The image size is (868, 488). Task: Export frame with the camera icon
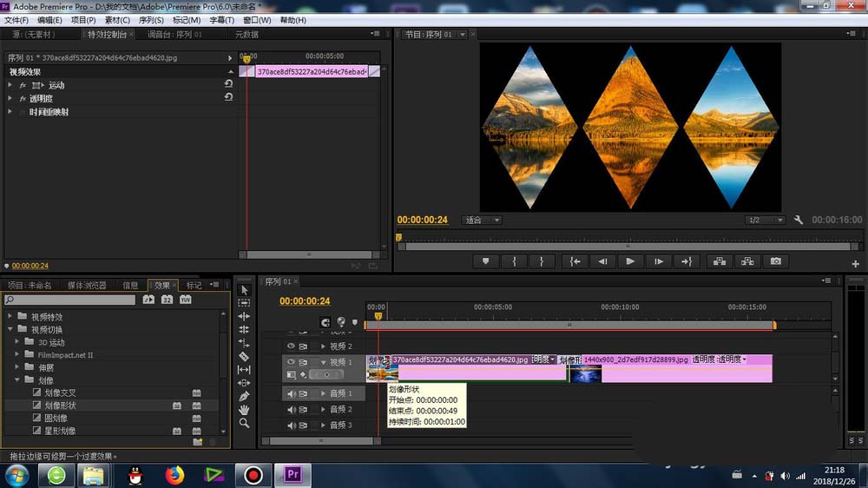tap(775, 261)
